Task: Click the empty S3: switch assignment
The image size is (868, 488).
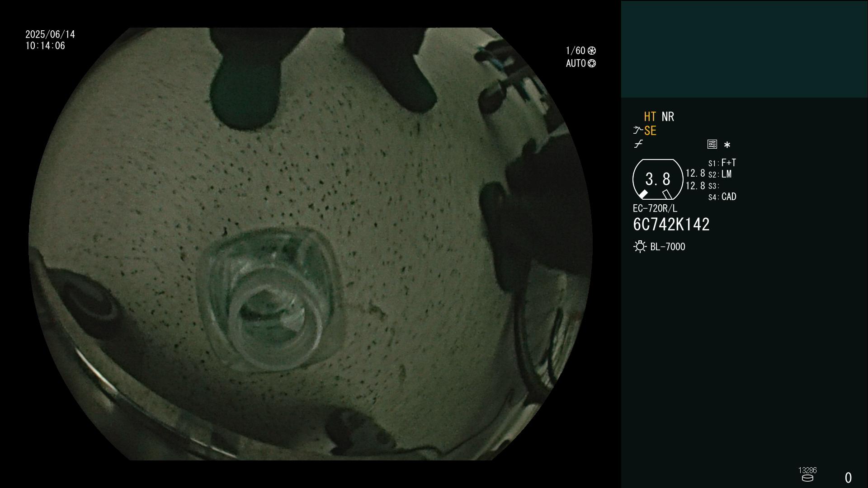Action: 714,186
